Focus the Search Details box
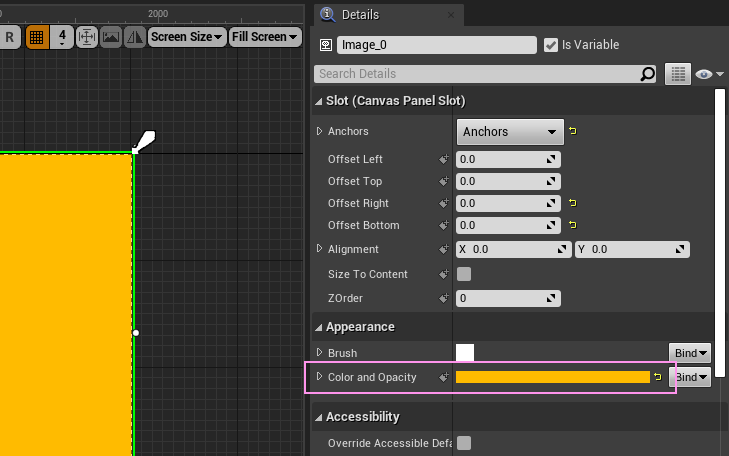 pos(479,74)
